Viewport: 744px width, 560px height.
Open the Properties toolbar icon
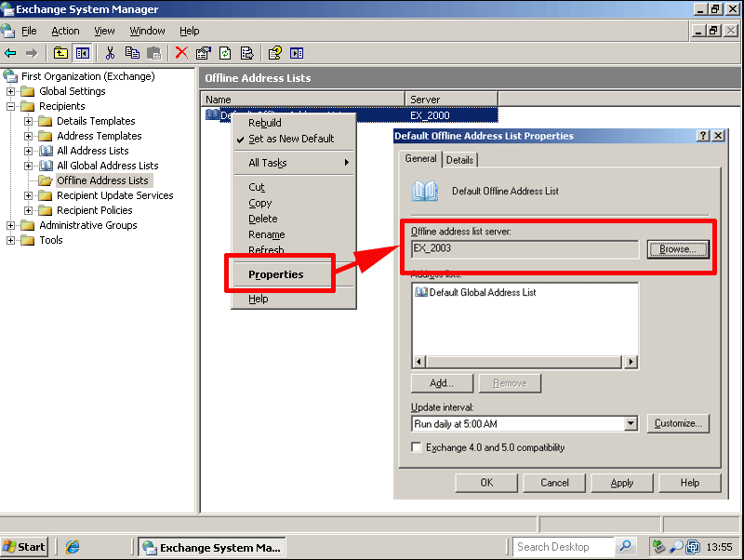point(203,53)
